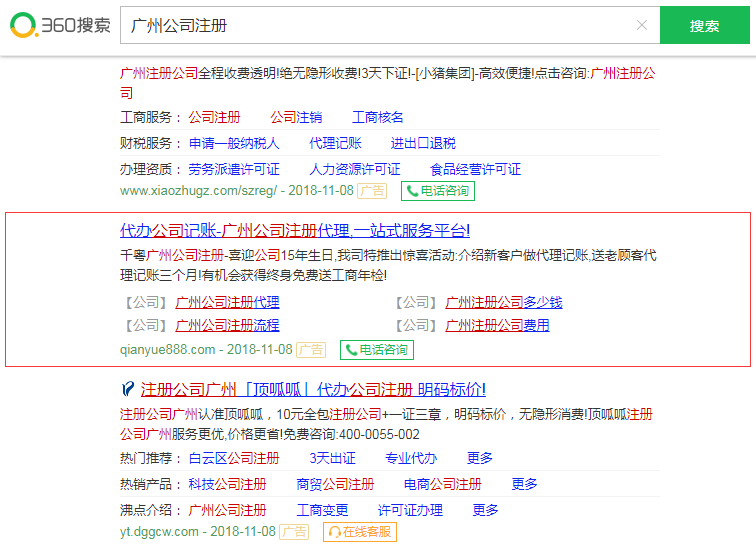Click the green 搜索 button

704,26
